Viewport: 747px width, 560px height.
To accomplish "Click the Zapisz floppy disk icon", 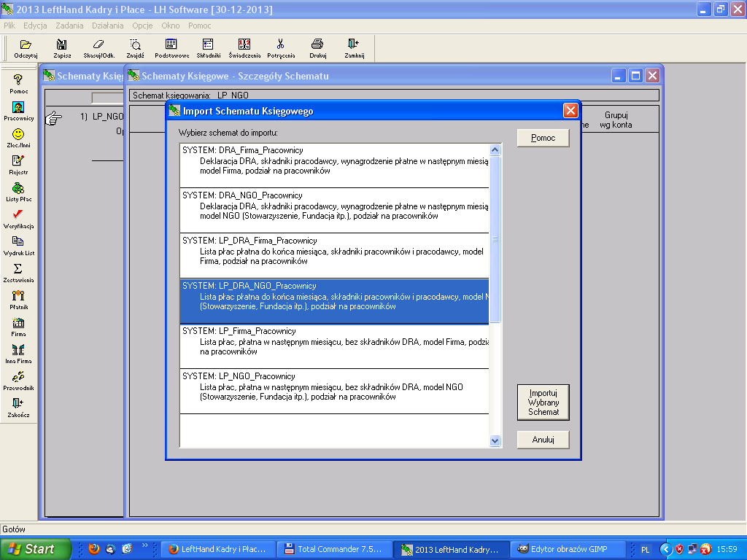I will pyautogui.click(x=62, y=49).
